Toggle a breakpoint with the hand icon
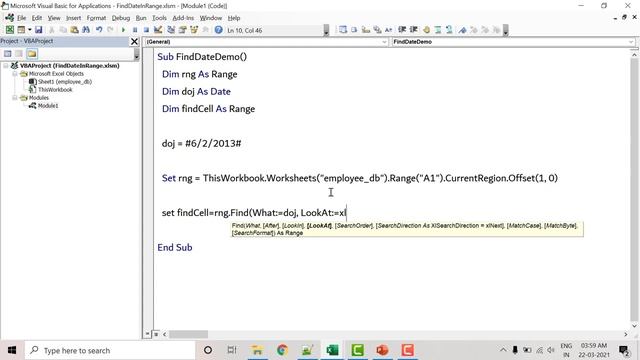 (x=426, y=30)
